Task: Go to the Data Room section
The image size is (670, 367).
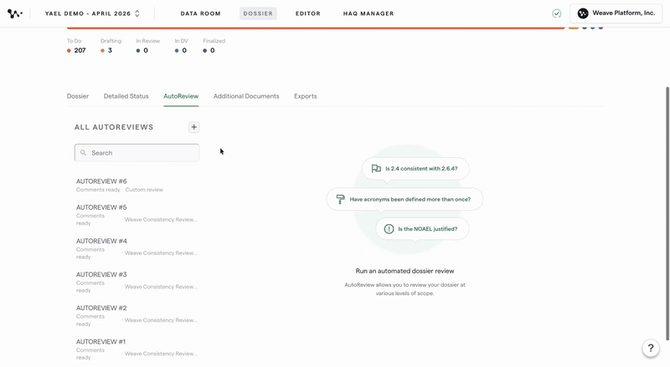Action: coord(200,14)
